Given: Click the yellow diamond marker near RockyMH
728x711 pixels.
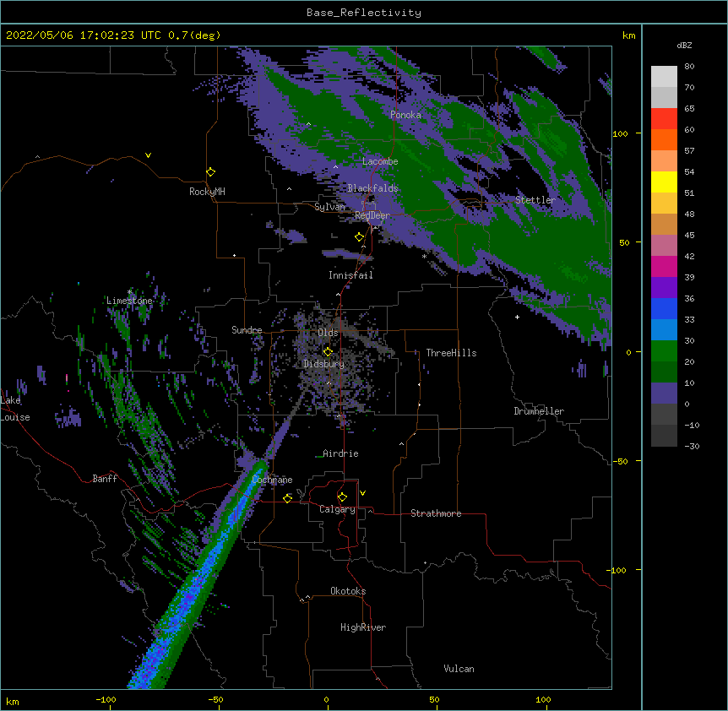Looking at the screenshot, I should (x=211, y=172).
